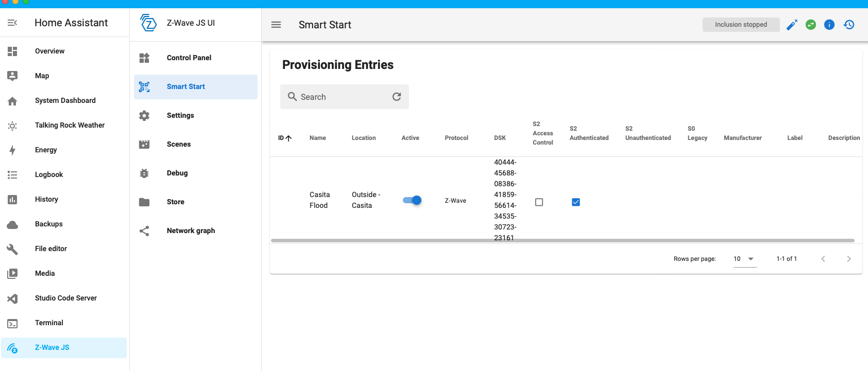Open Scenes menu item
The image size is (868, 371).
pyautogui.click(x=196, y=145)
